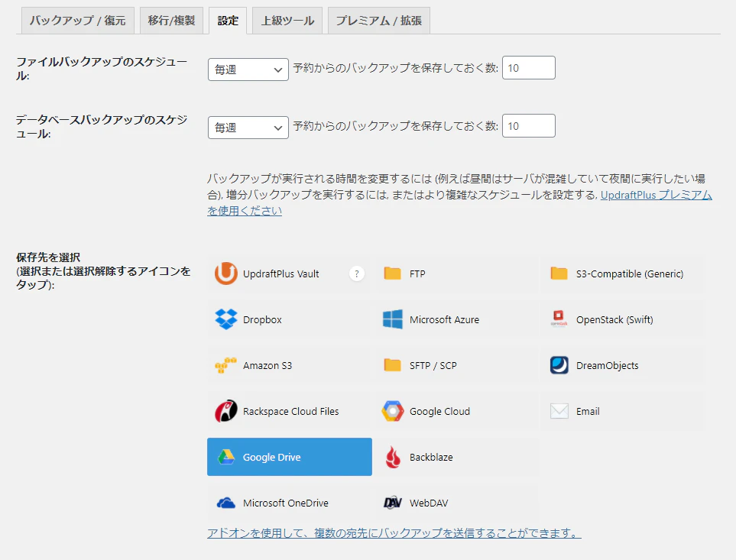Select the Amazon S3 text label

coord(267,365)
